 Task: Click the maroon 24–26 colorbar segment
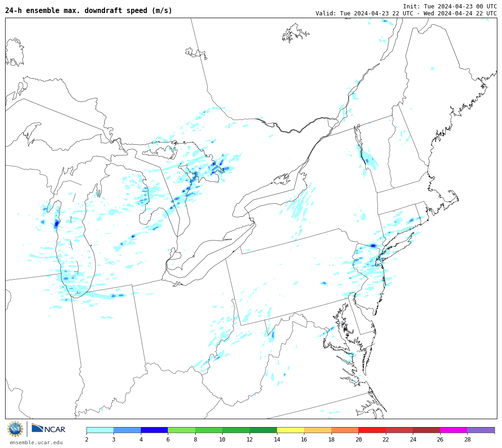[x=426, y=430]
